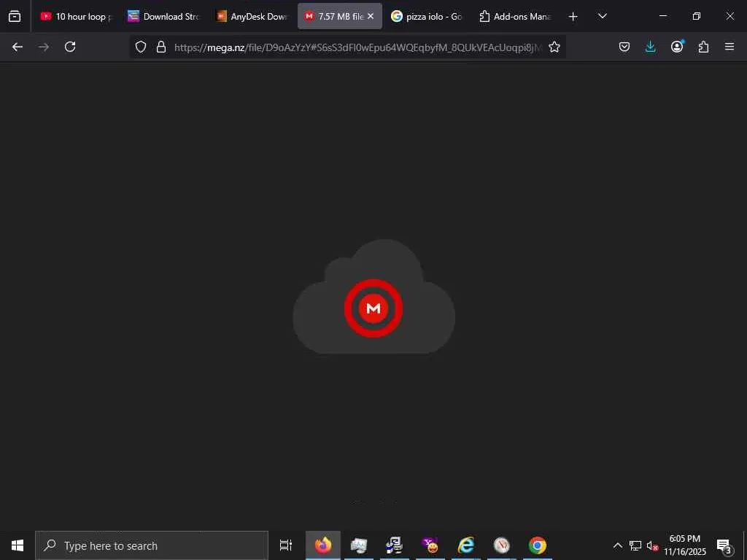Minimize the Firefox window
747x560 pixels.
click(663, 16)
